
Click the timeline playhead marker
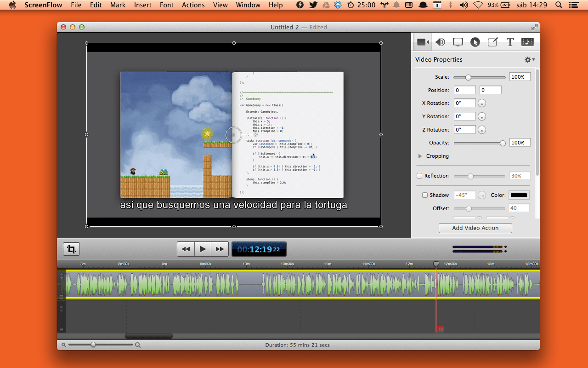coord(436,264)
